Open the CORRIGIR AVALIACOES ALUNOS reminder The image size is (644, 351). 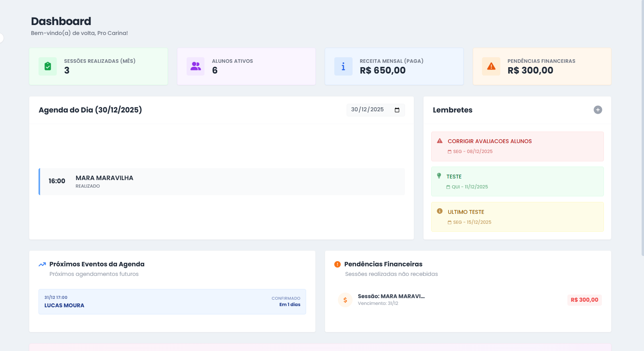click(x=517, y=146)
